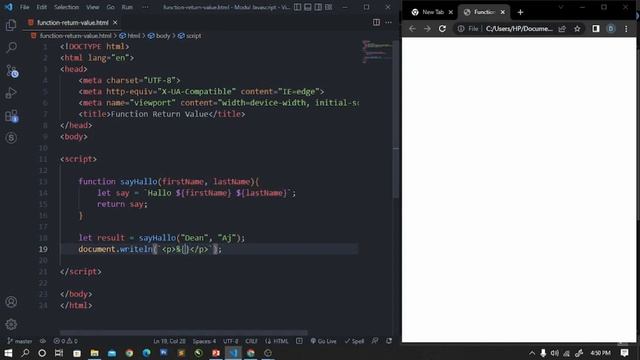This screenshot has height=360, width=640.
Task: Open the Search view in VS Code
Action: [11, 47]
